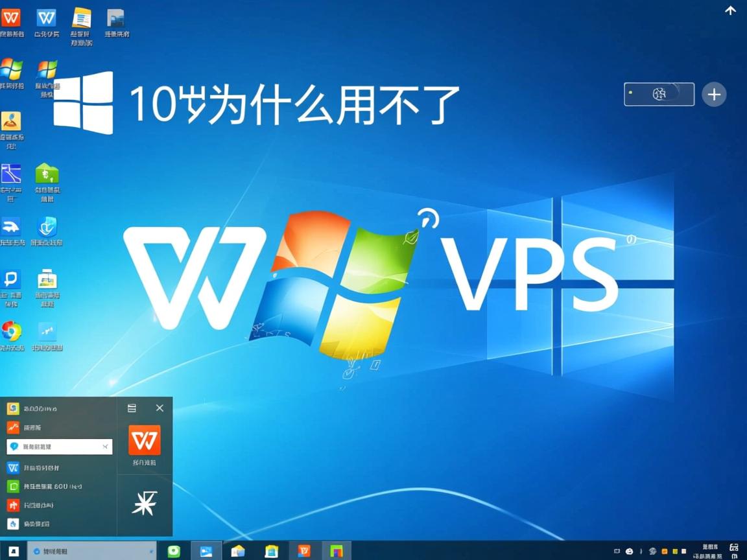Open the green tree app icon on the desktop
Image resolution: width=747 pixels, height=560 pixels.
tap(47, 174)
